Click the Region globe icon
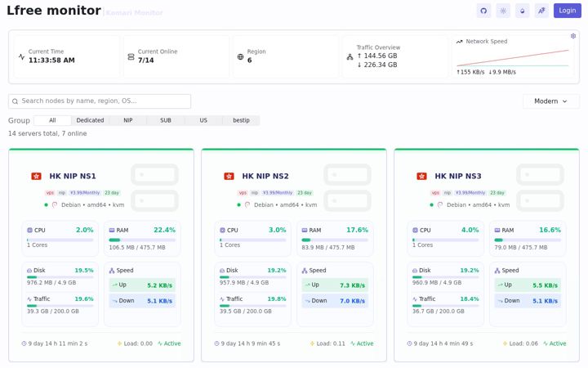588x368 pixels. point(240,57)
